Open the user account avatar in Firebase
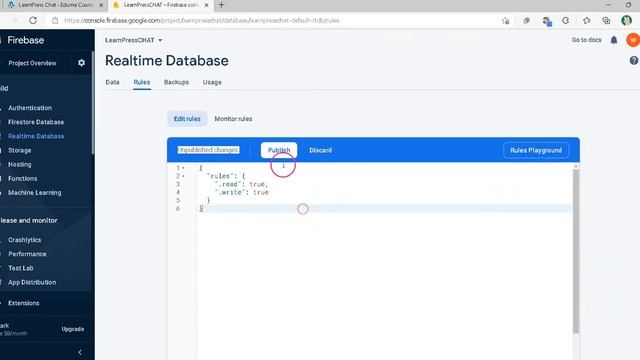Viewport: 640px width, 360px height. [x=633, y=40]
